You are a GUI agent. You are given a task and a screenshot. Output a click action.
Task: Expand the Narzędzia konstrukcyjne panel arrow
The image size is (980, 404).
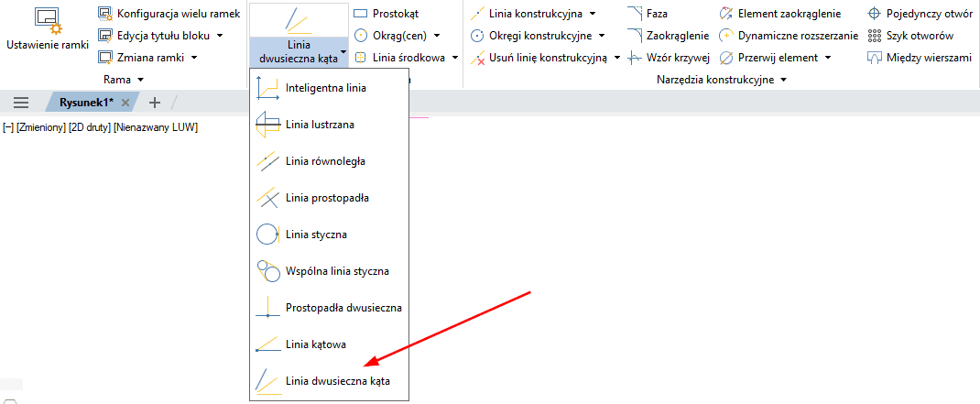click(784, 80)
